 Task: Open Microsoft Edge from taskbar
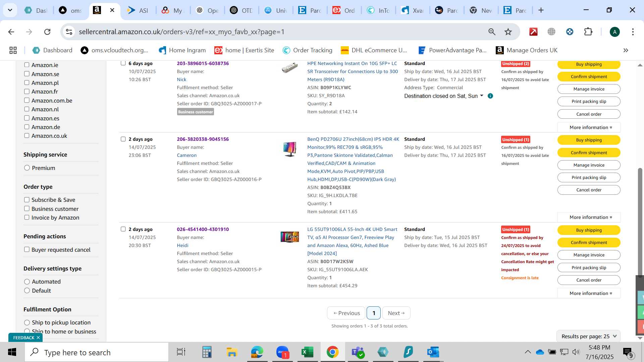click(257, 352)
